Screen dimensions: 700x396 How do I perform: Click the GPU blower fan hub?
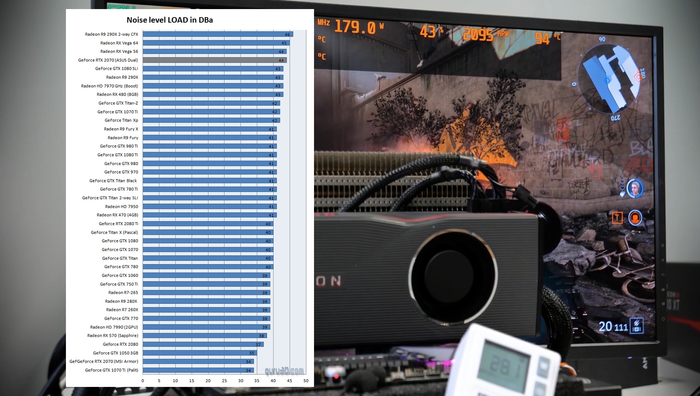tap(449, 277)
